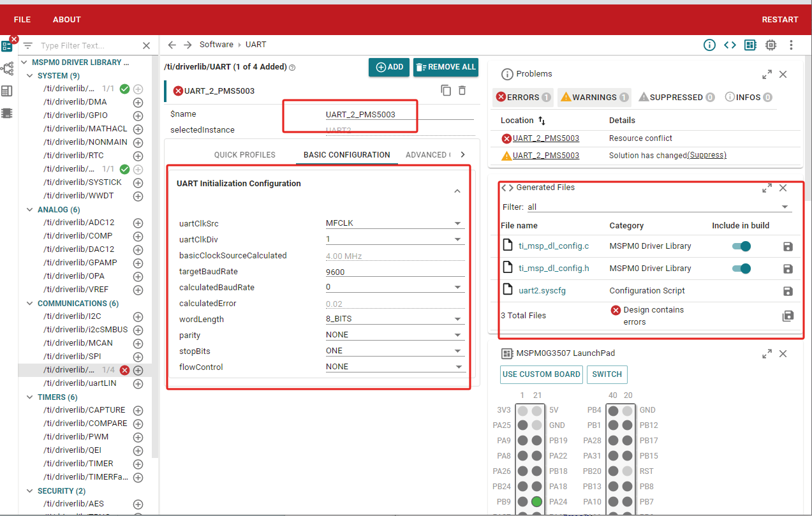Screen dimensions: 812x516
Task: Collapse UART Initialization Configuration section
Action: click(457, 191)
